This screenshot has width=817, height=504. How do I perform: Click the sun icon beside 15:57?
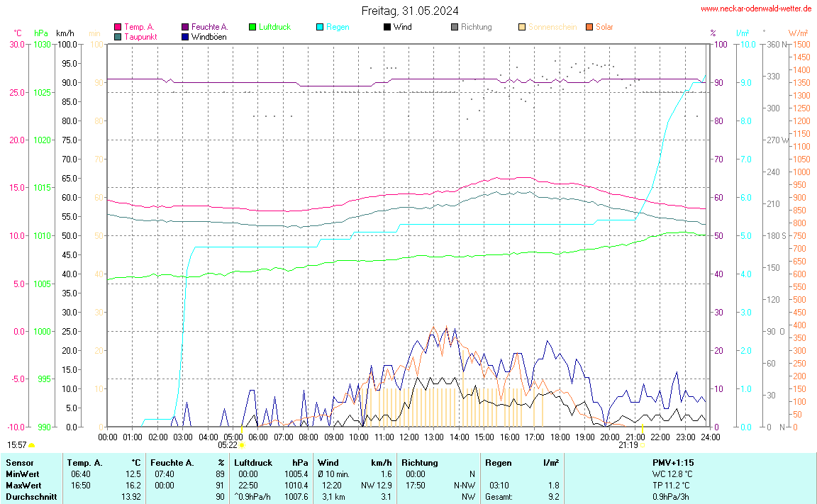(x=32, y=445)
